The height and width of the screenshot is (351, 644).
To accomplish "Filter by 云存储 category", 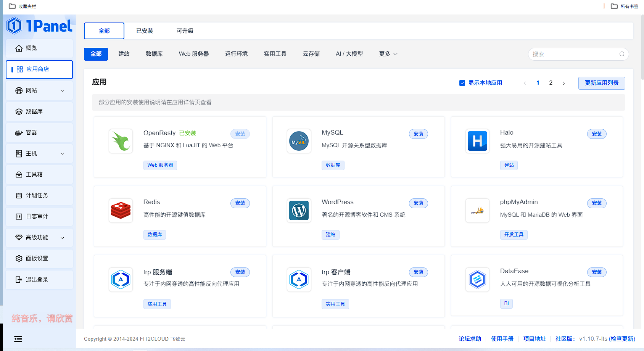I will point(311,54).
